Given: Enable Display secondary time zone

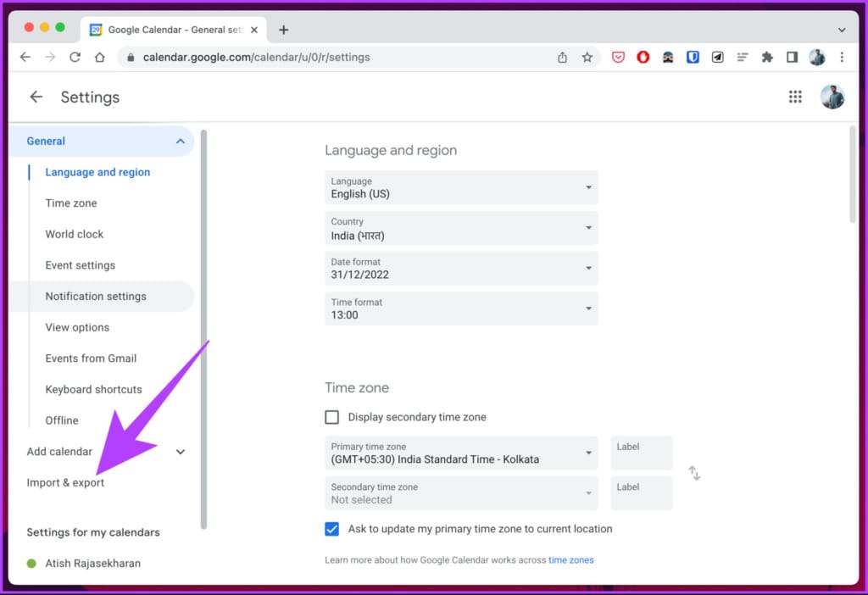Looking at the screenshot, I should [x=331, y=417].
